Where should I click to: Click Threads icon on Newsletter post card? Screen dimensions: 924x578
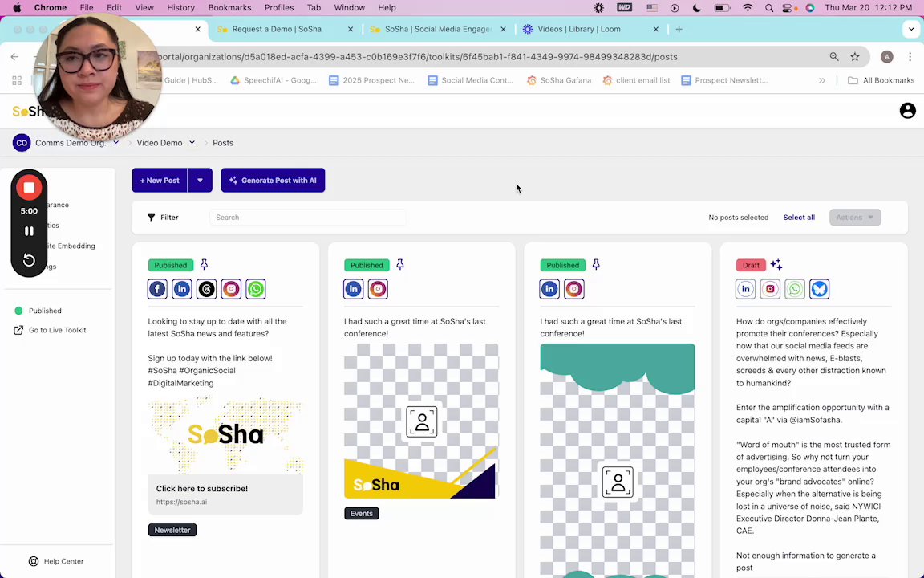206,289
